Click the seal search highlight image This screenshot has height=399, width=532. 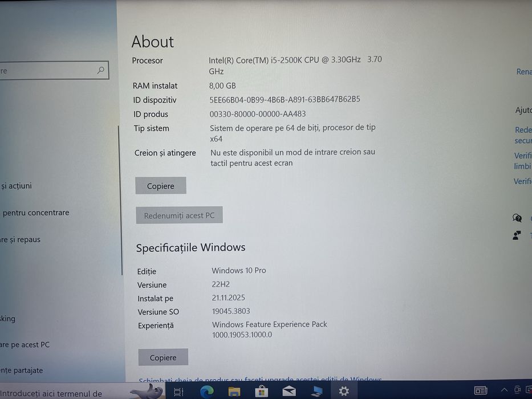point(148,391)
